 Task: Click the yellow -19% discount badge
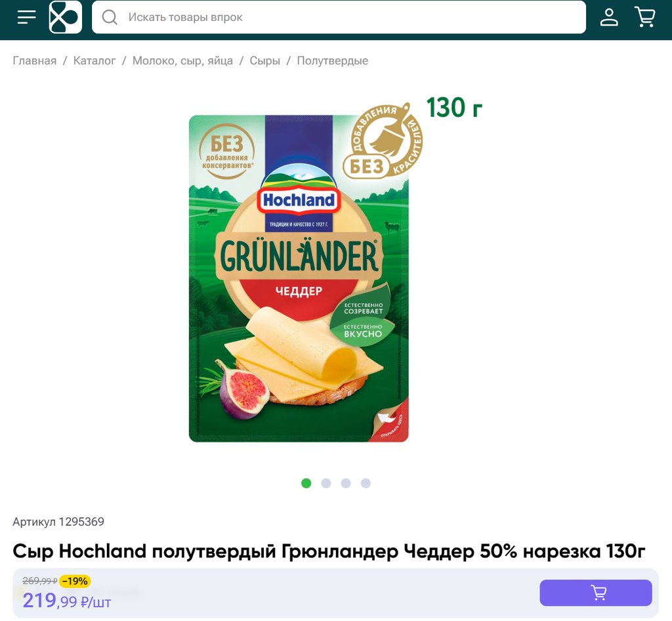[75, 581]
